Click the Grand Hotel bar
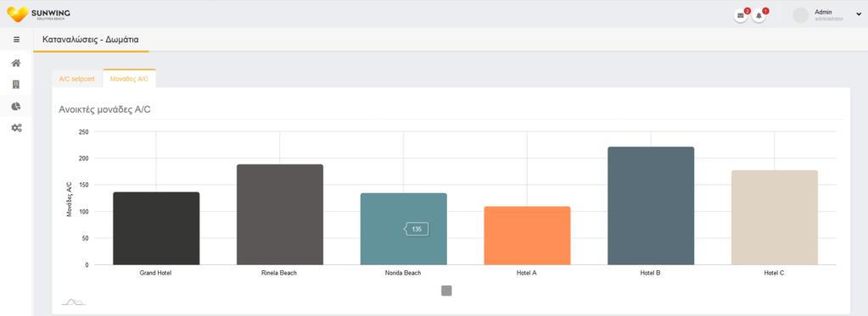The width and height of the screenshot is (868, 316). (x=156, y=228)
